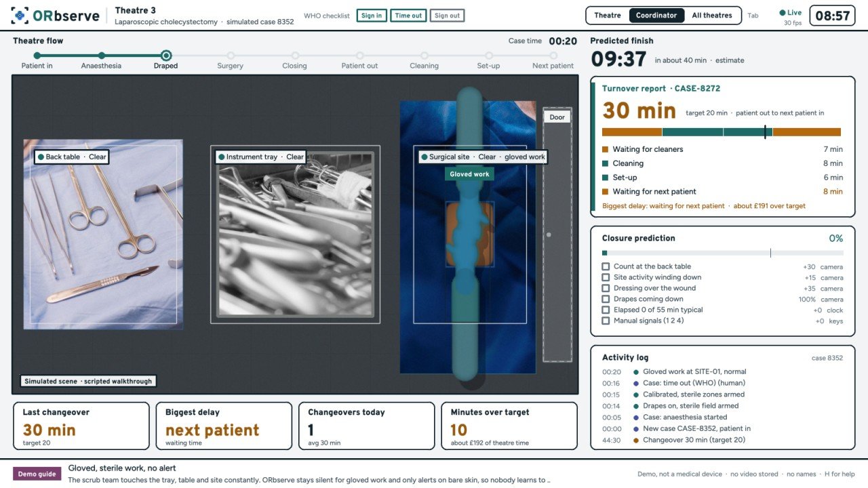The height and width of the screenshot is (488, 868).
Task: Click the Instrument tray status dot
Action: click(221, 157)
